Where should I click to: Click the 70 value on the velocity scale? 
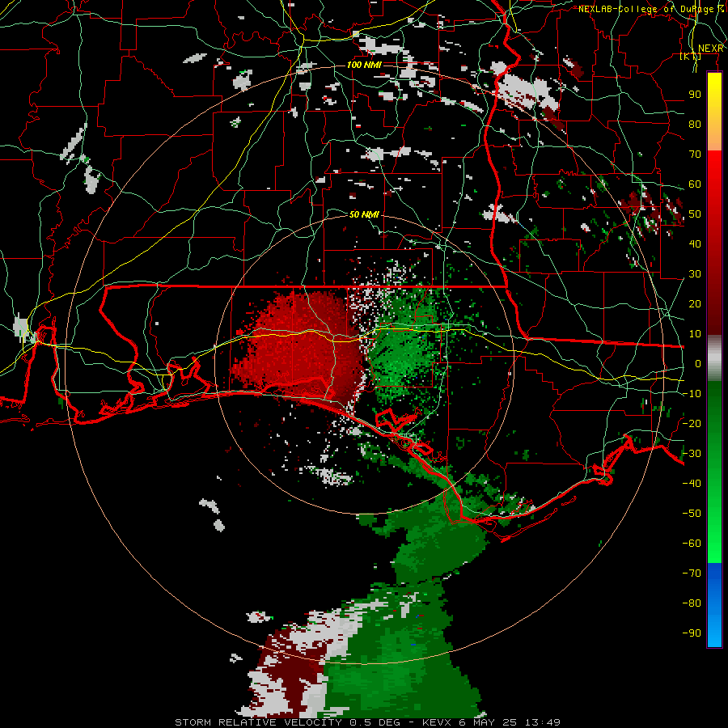tap(695, 154)
